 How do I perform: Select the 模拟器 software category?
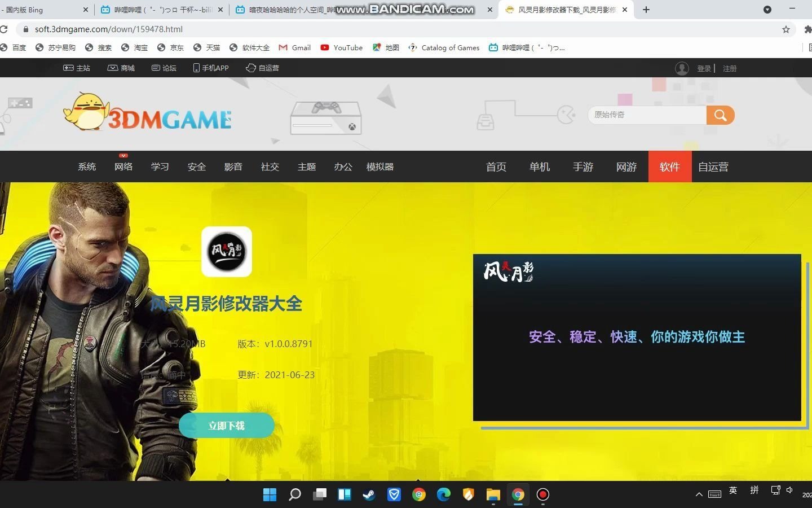pyautogui.click(x=380, y=167)
